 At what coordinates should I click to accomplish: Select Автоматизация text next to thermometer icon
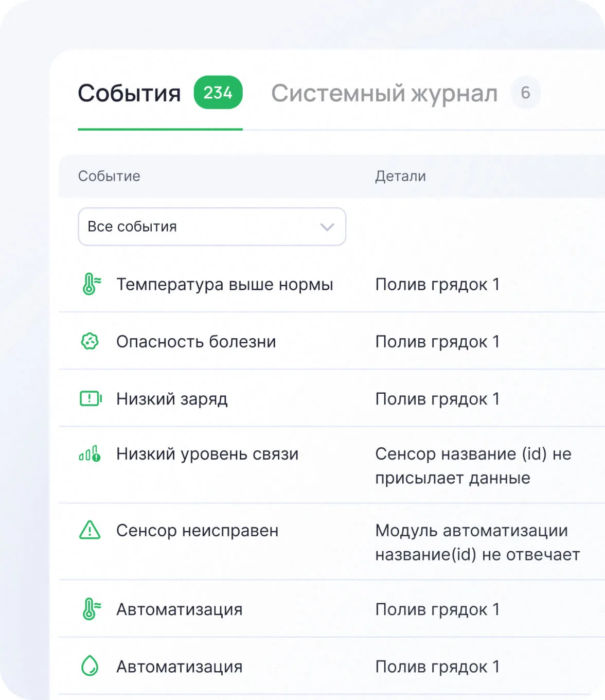click(179, 609)
